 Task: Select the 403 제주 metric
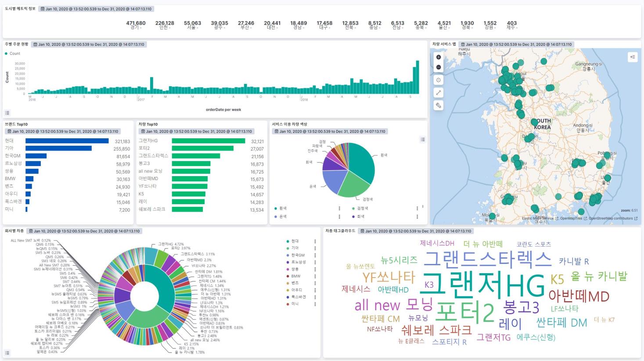click(511, 25)
